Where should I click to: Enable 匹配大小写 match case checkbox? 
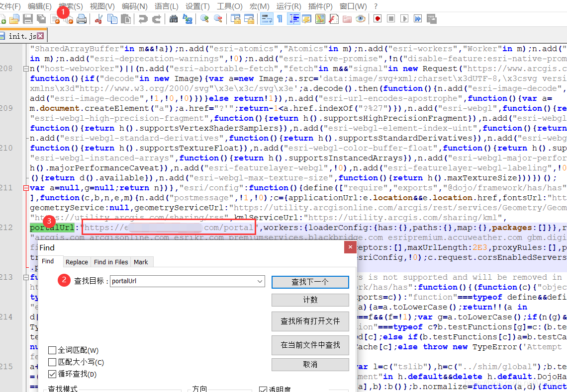52,362
